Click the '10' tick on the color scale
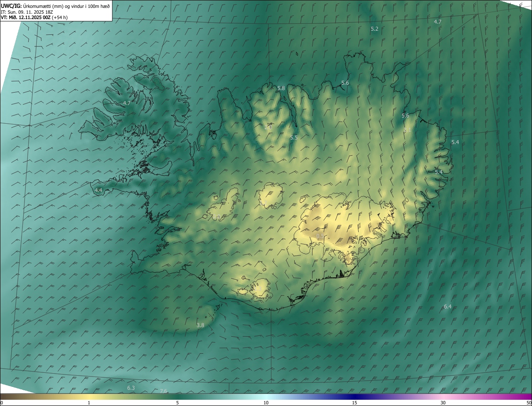Image resolution: width=532 pixels, height=406 pixels. pyautogui.click(x=266, y=403)
